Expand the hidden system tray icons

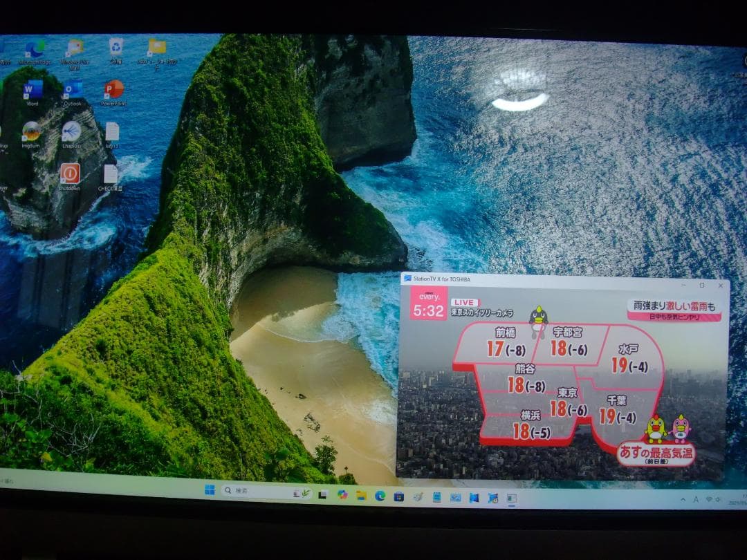(683, 499)
